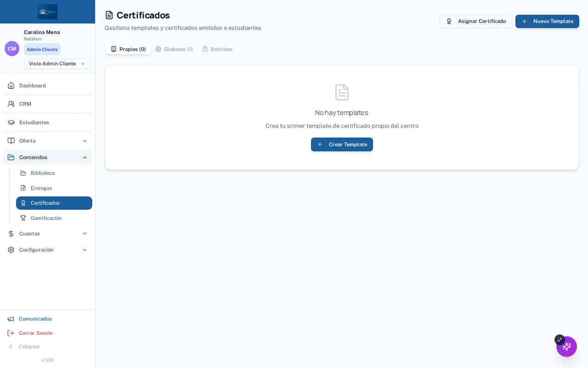Click the Dashboard home icon

(x=11, y=86)
